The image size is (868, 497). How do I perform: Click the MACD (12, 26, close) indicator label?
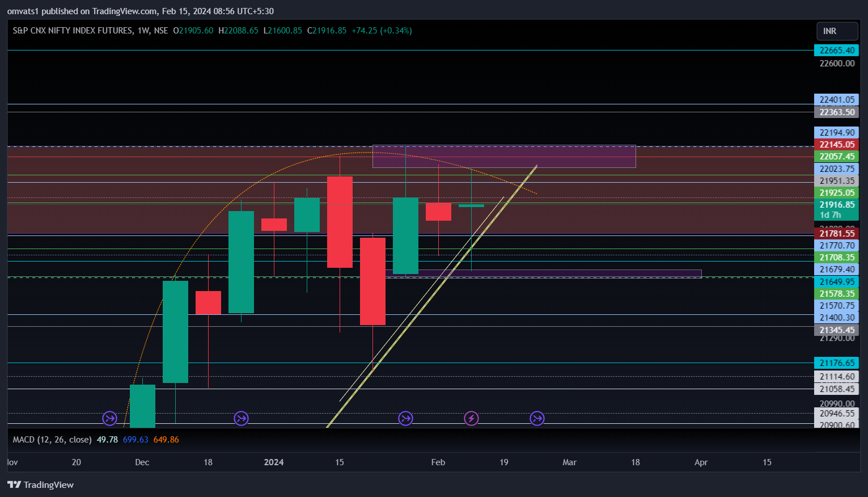(52, 440)
